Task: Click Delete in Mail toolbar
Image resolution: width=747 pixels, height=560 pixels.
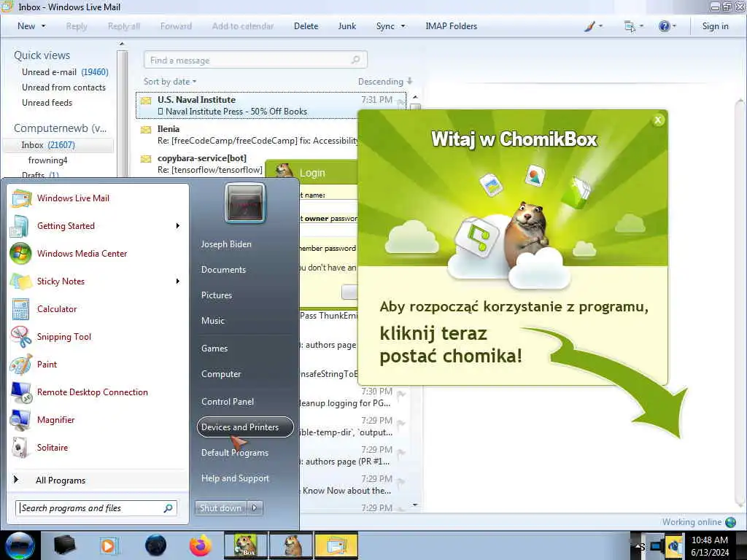Action: pyautogui.click(x=306, y=26)
